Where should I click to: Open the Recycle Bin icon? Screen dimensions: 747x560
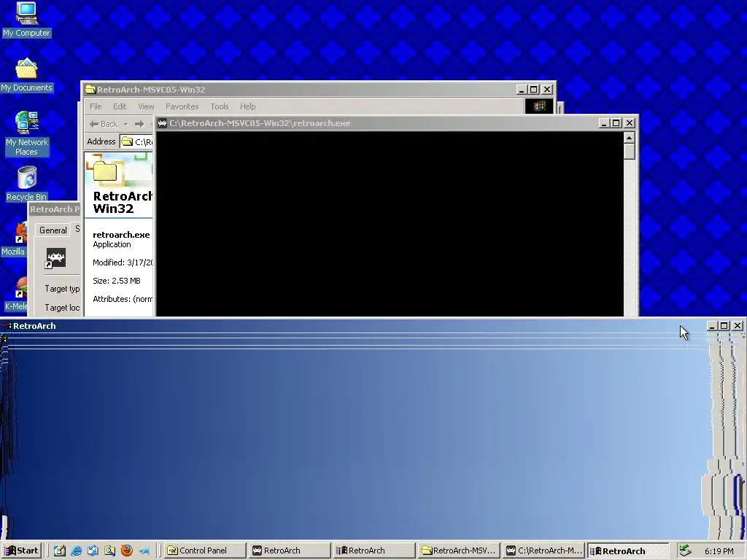click(x=27, y=183)
